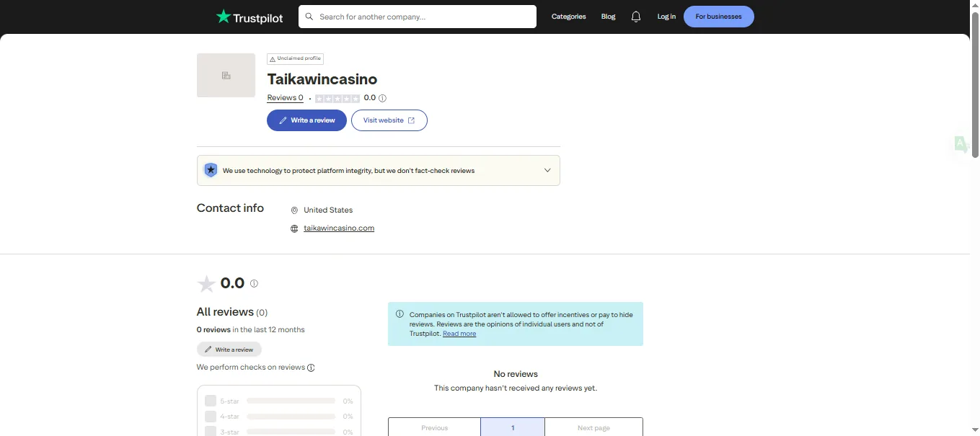Click the 'All reviews (0)' heading

pos(232,312)
